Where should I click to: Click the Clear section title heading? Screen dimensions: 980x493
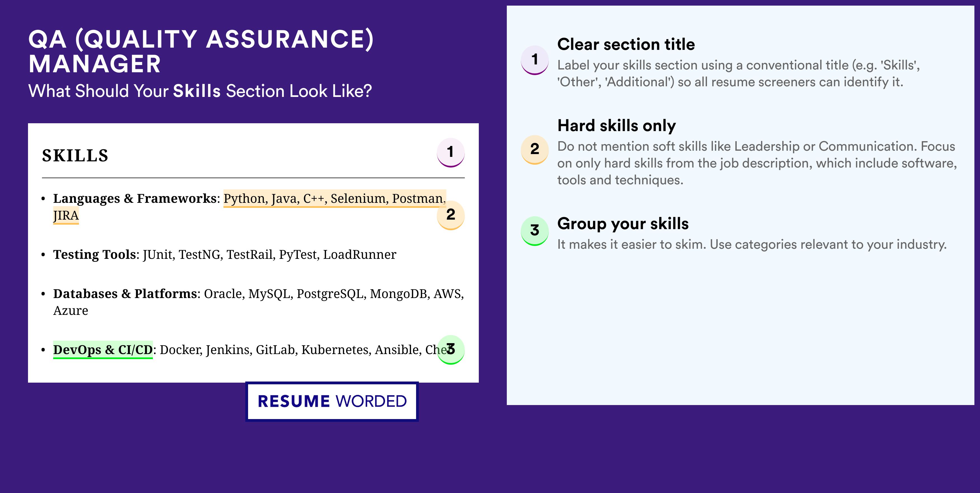tap(626, 45)
